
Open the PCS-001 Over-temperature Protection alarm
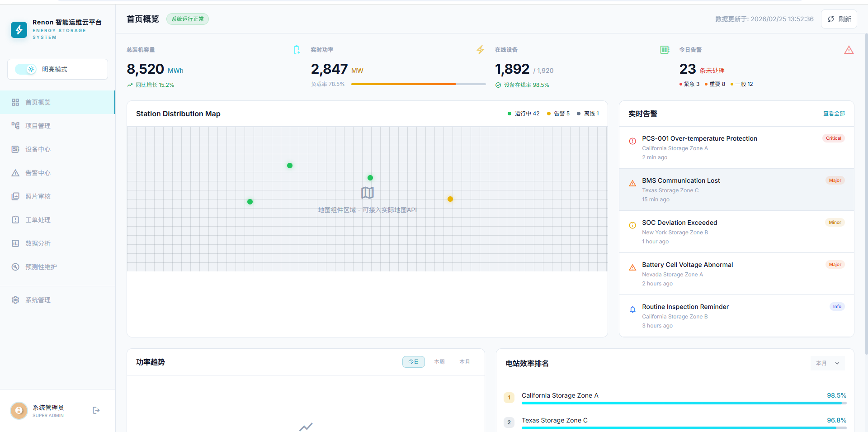[699, 138]
